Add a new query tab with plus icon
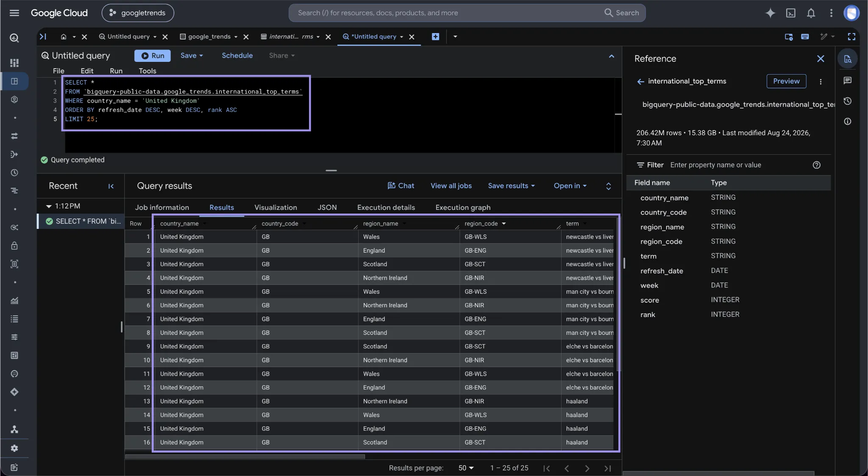Image resolution: width=868 pixels, height=476 pixels. (x=435, y=36)
